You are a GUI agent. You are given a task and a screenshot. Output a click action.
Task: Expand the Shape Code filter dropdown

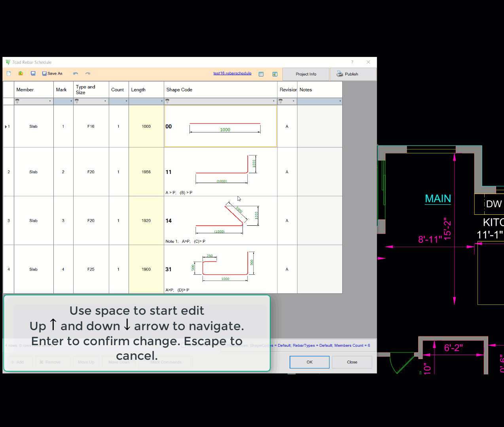[x=274, y=101]
